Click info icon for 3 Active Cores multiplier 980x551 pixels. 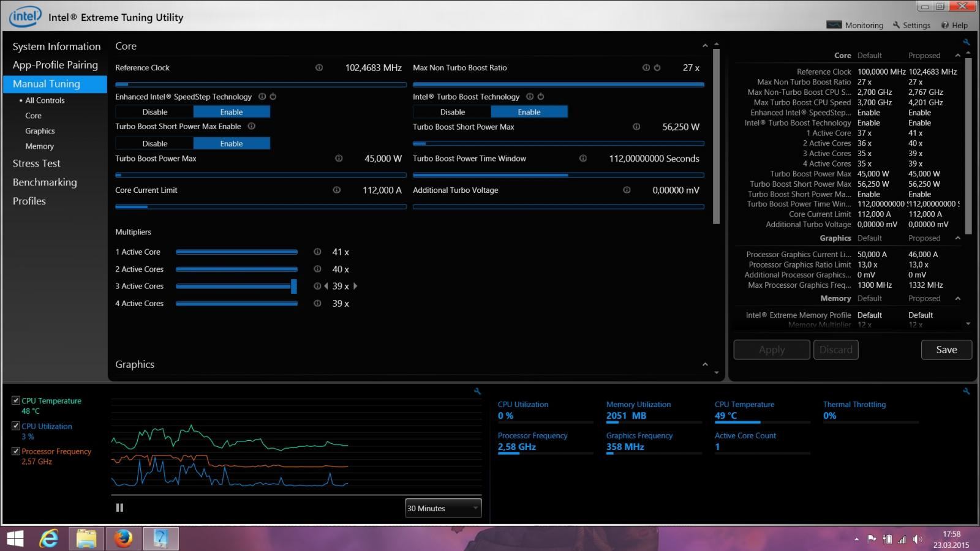tap(317, 286)
